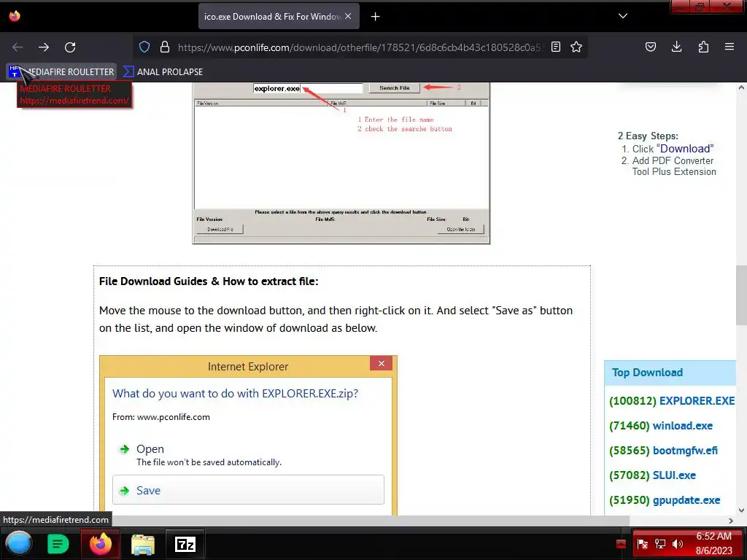
Task: Open new tab with plus
Action: pyautogui.click(x=376, y=17)
